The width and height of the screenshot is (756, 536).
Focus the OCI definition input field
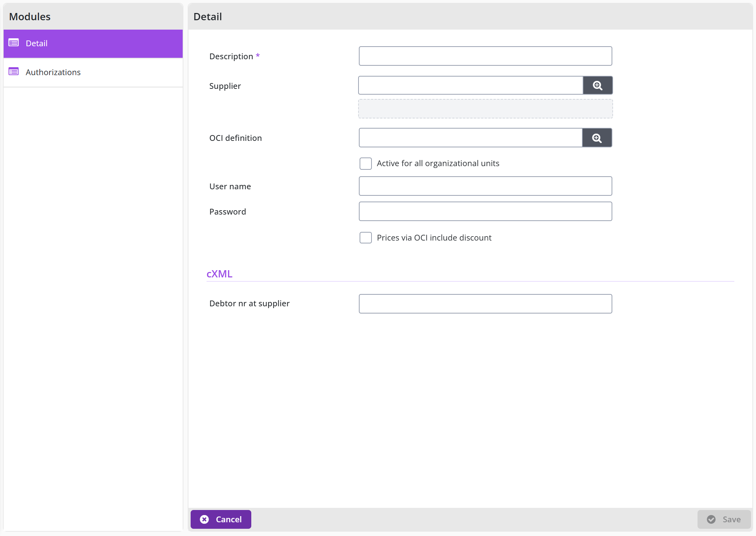tap(471, 138)
